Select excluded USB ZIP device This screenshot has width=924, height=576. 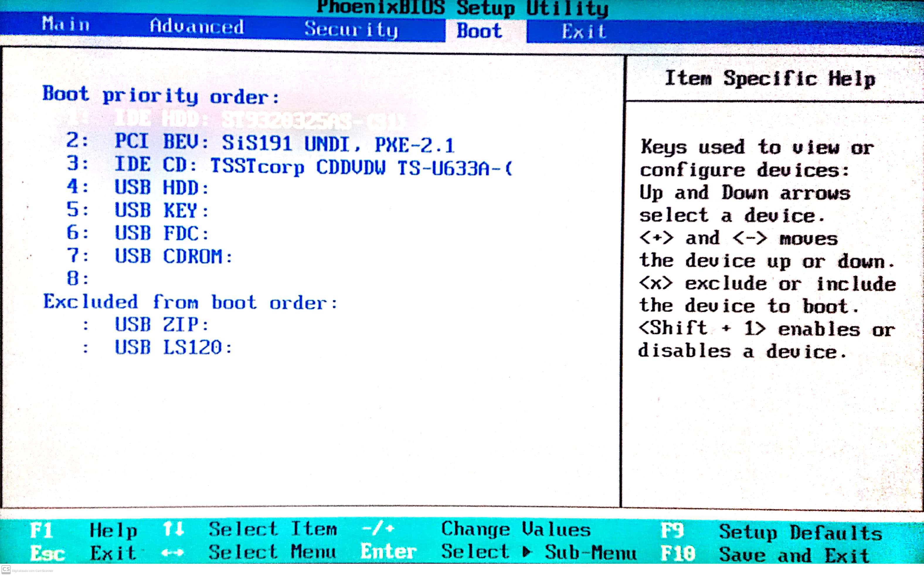click(x=146, y=325)
